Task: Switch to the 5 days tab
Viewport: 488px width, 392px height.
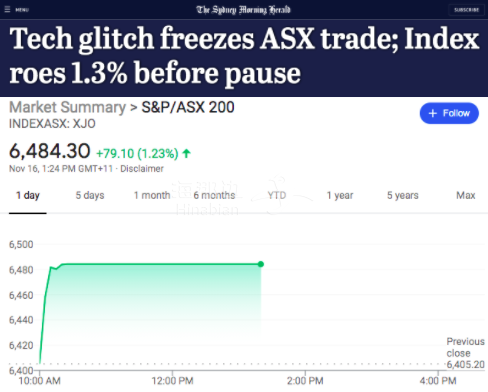Action: tap(90, 195)
